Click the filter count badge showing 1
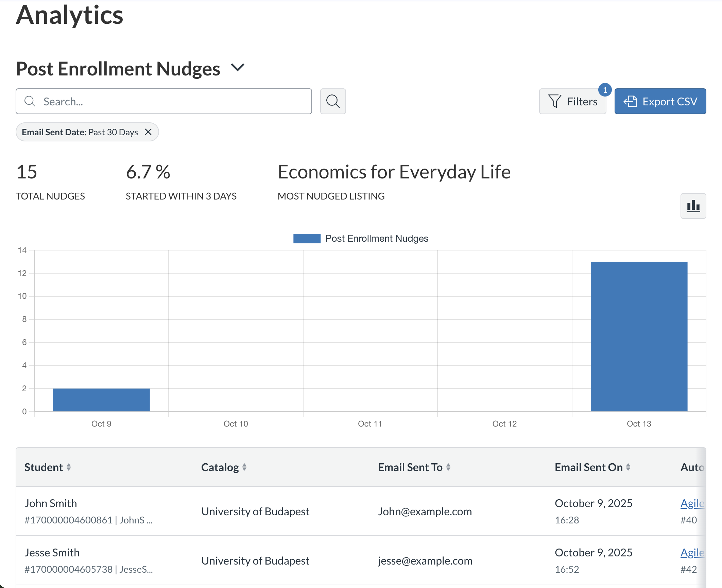This screenshot has width=722, height=588. [605, 90]
